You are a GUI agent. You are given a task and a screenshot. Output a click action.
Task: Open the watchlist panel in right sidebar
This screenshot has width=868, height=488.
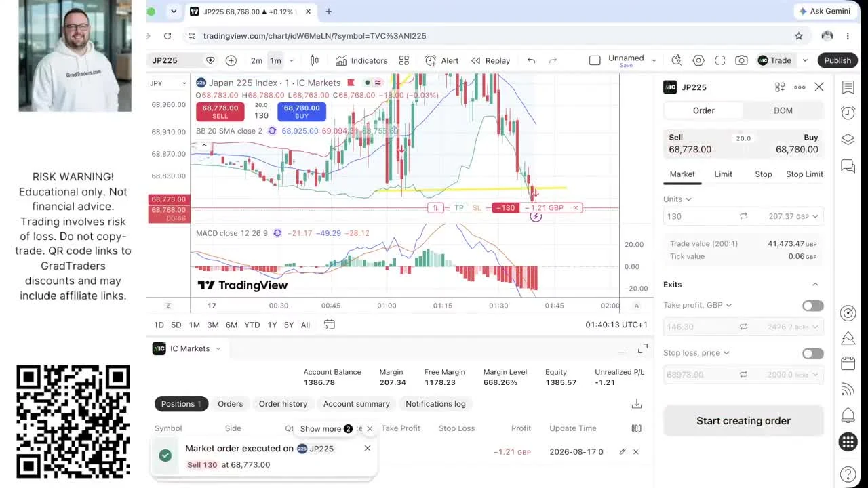848,87
